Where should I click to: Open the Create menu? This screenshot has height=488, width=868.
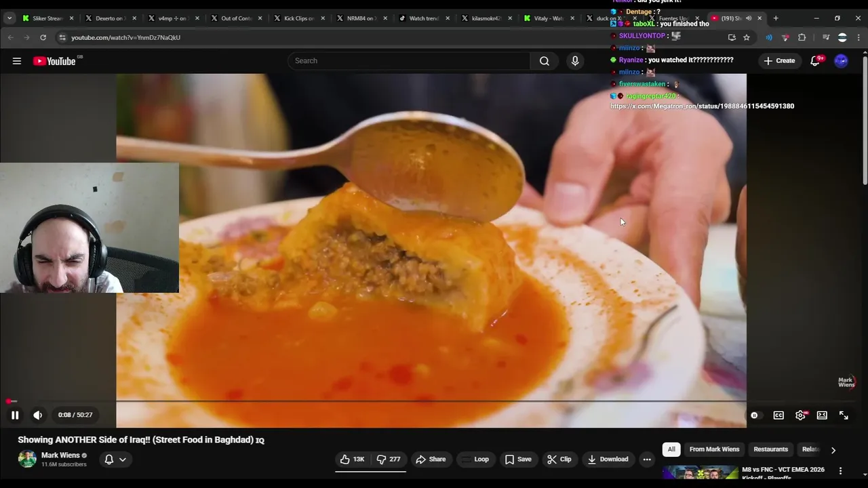[x=779, y=61]
